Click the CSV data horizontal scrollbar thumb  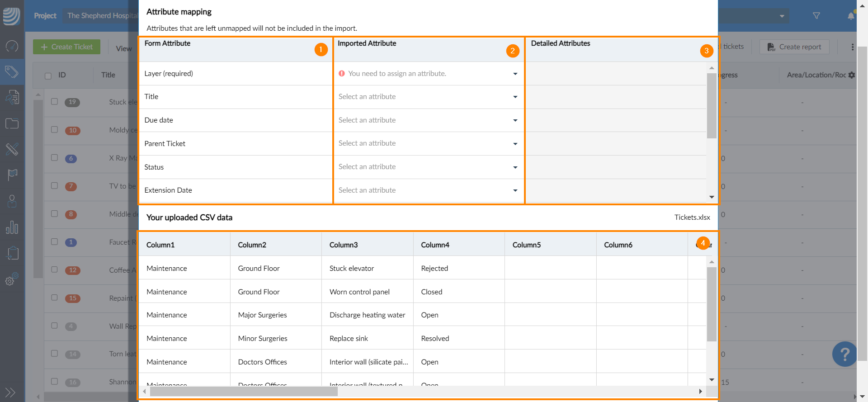(244, 392)
